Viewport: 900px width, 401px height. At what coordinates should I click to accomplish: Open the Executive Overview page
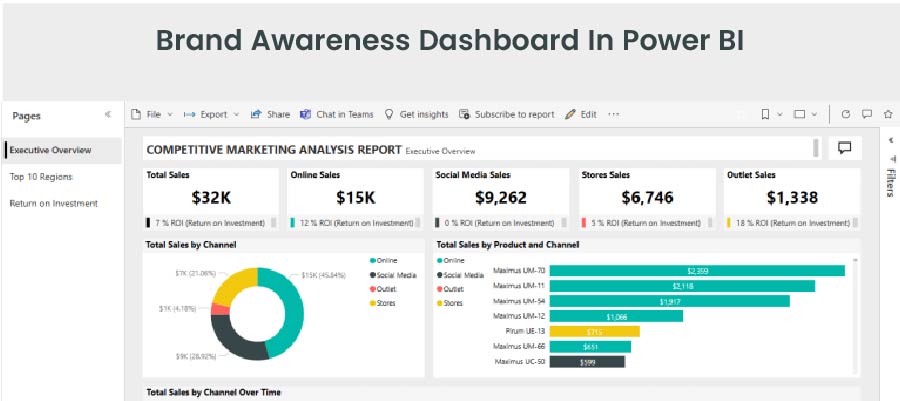(x=62, y=150)
